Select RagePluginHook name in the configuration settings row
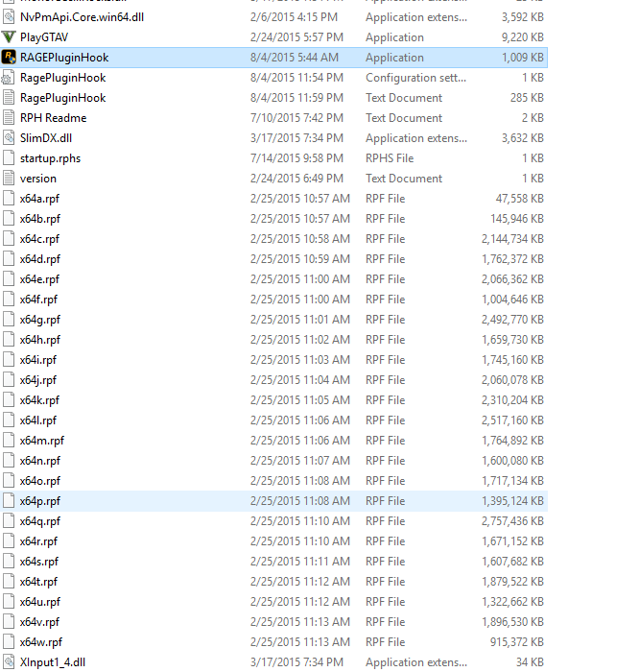This screenshot has width=639, height=672. [63, 78]
